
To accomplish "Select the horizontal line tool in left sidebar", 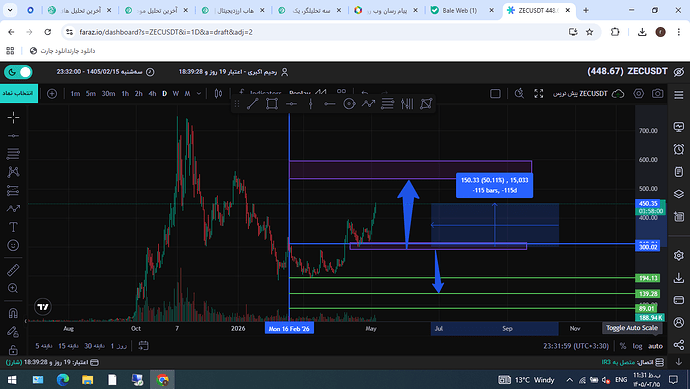I will click(x=13, y=136).
